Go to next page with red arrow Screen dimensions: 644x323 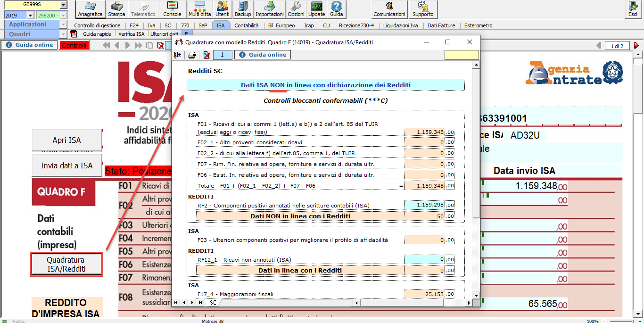click(x=636, y=46)
